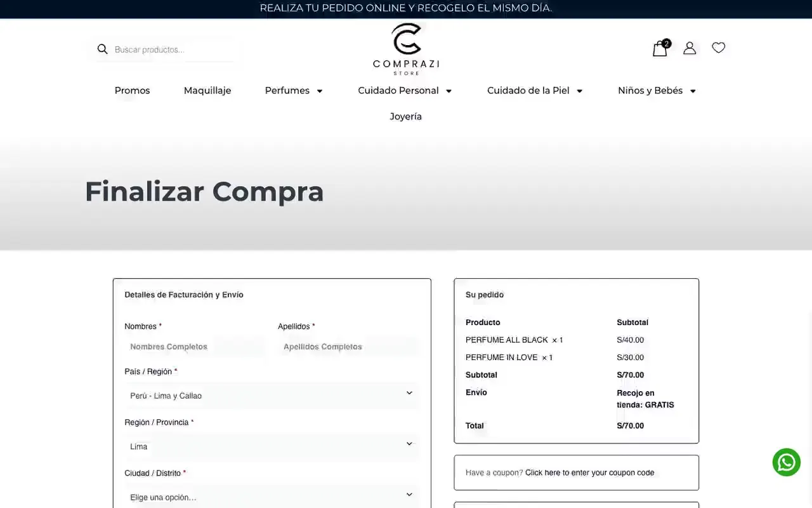
Task: Expand the Cuidado Personal menu arrow
Action: tap(449, 91)
